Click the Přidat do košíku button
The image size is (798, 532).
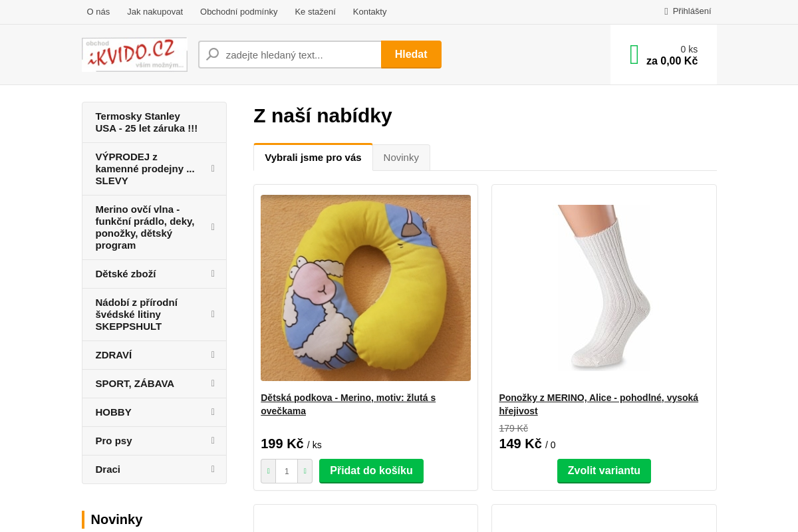click(371, 471)
